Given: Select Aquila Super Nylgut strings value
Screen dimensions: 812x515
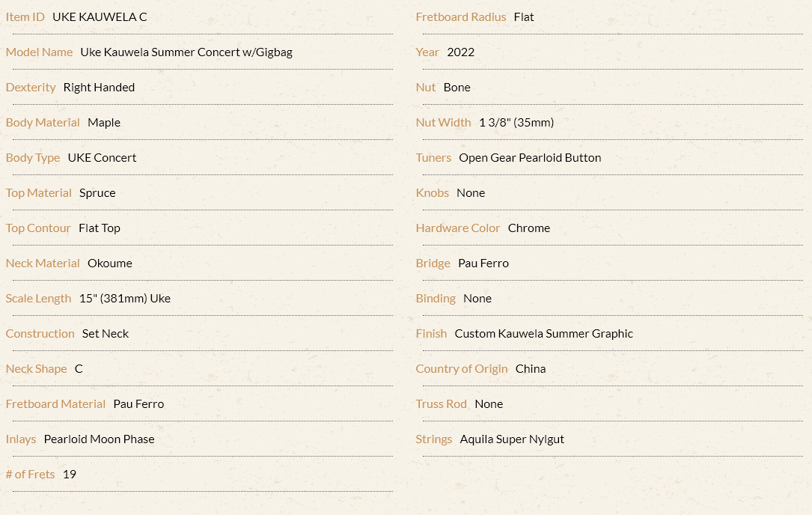Looking at the screenshot, I should [512, 440].
